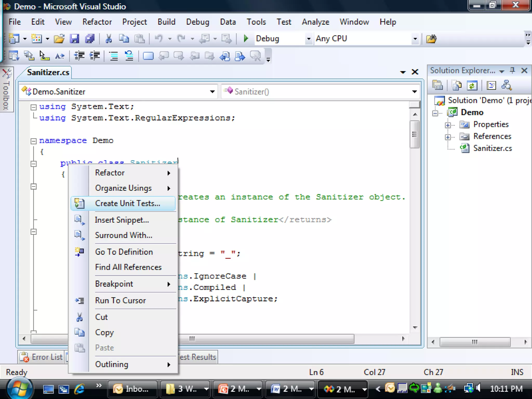The width and height of the screenshot is (532, 399).
Task: Expand the References tree node
Action: coord(448,137)
